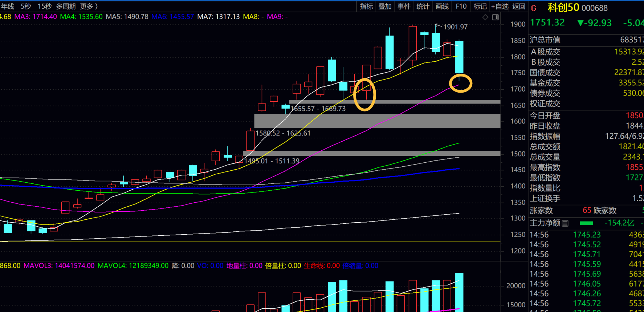Click the 国债成交 row label
The width and height of the screenshot is (644, 312).
545,73
